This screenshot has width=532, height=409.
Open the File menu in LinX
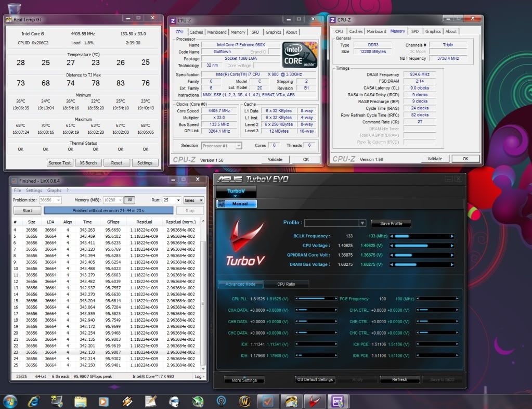pos(17,190)
